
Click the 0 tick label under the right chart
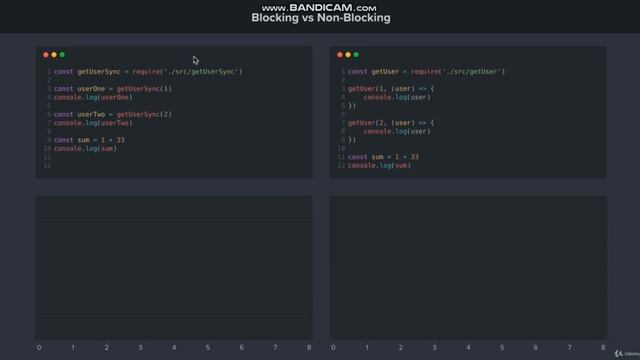[333, 348]
